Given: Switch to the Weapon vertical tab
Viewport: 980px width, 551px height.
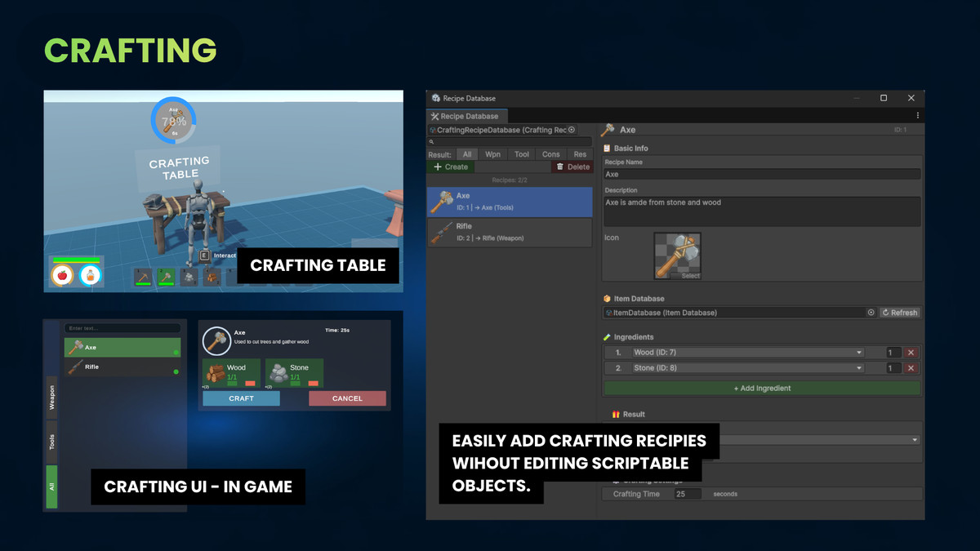Looking at the screenshot, I should click(x=51, y=398).
